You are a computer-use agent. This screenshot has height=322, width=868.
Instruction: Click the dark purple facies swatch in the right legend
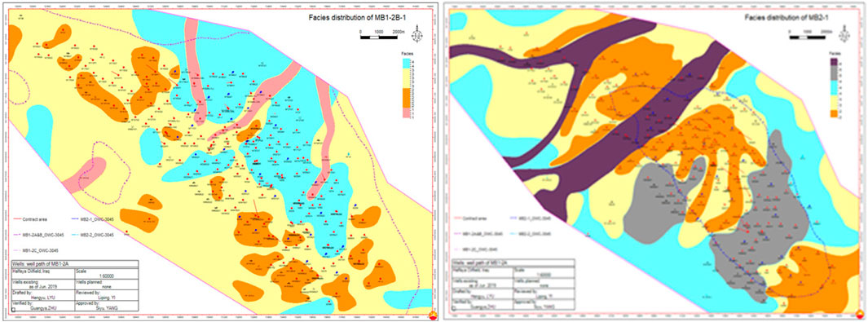click(x=835, y=61)
